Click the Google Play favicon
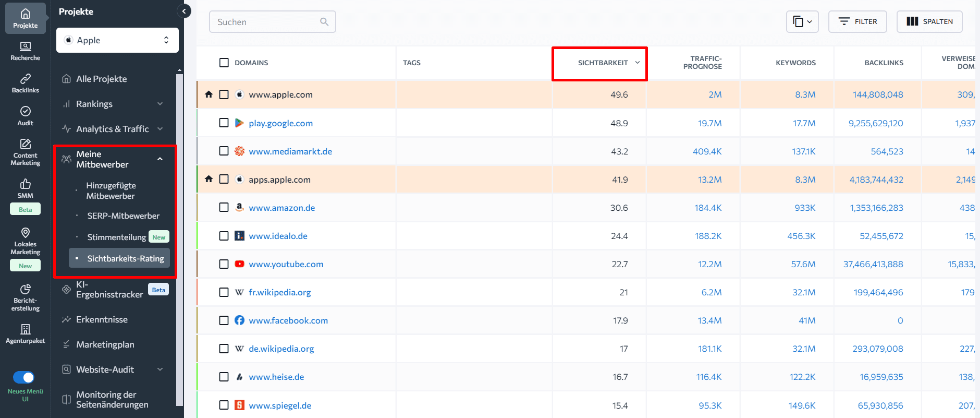 [239, 123]
